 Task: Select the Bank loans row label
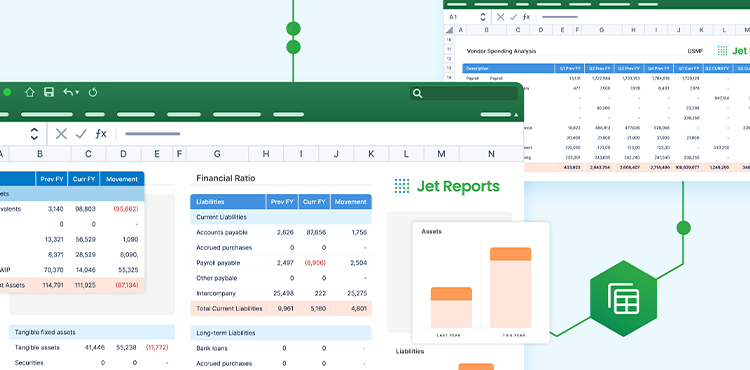(212, 348)
